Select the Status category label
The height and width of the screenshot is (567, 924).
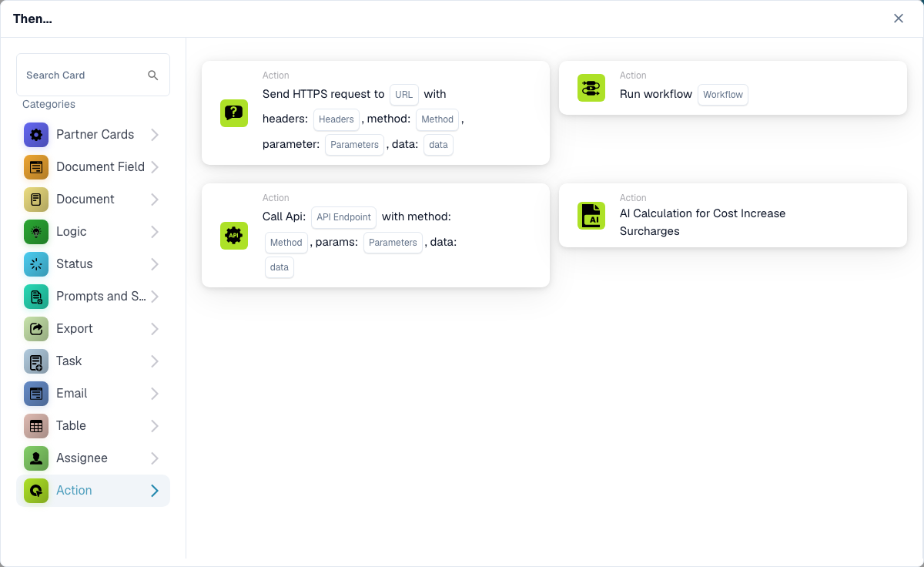pos(75,263)
